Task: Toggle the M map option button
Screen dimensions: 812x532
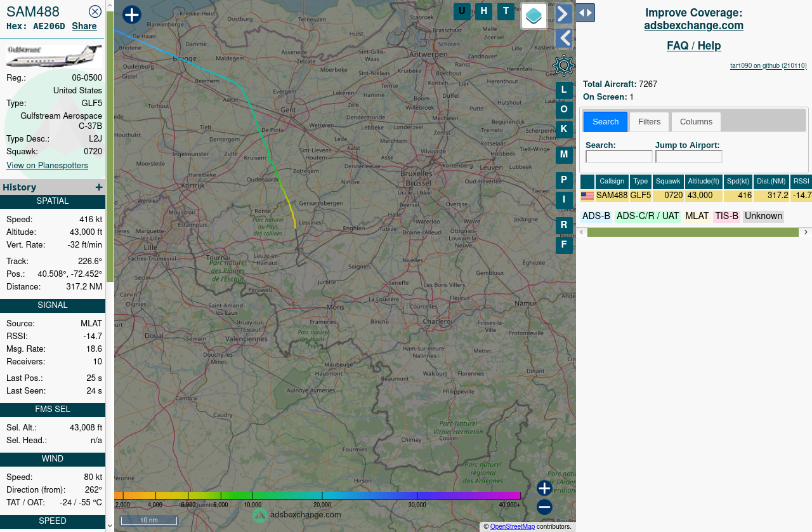Action: pyautogui.click(x=564, y=155)
